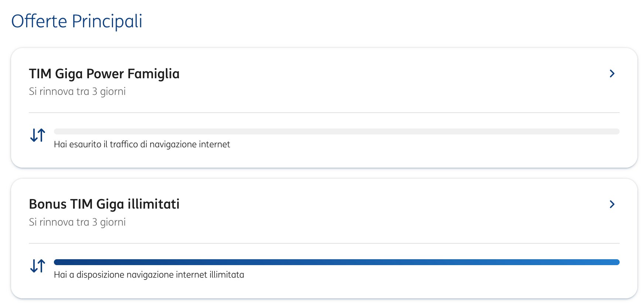Click the Offerte Principali heading

77,21
